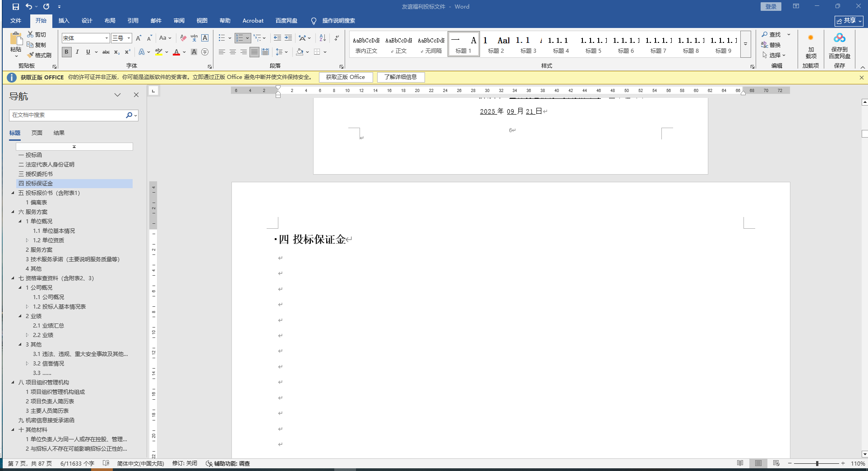Open the font size dropdown (三号)
Image resolution: width=868 pixels, height=471 pixels.
pyautogui.click(x=129, y=38)
